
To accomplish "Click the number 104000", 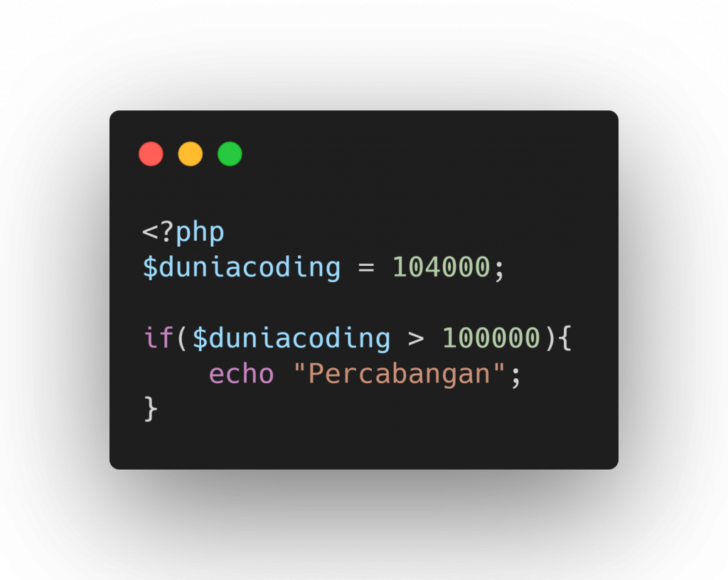I will click(x=441, y=267).
